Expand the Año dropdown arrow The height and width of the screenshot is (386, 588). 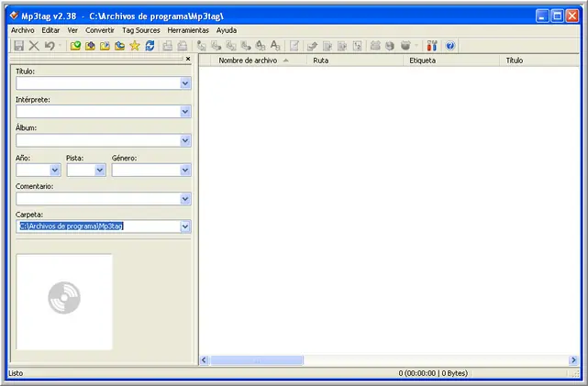point(55,171)
